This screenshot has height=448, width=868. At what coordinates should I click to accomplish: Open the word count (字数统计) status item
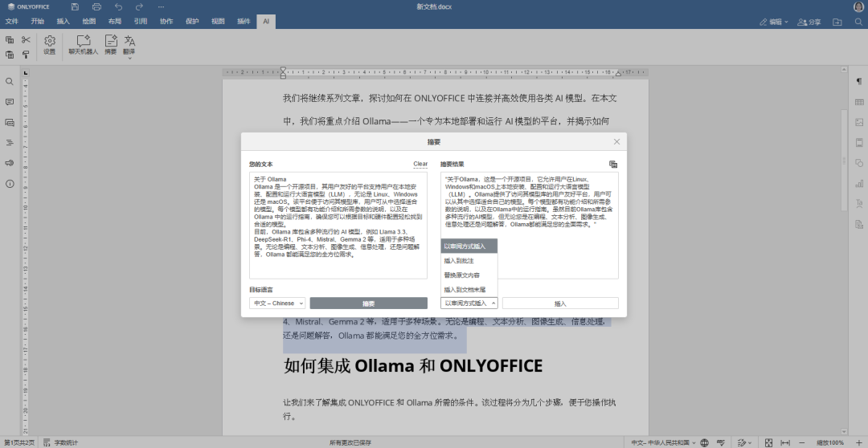click(61, 442)
